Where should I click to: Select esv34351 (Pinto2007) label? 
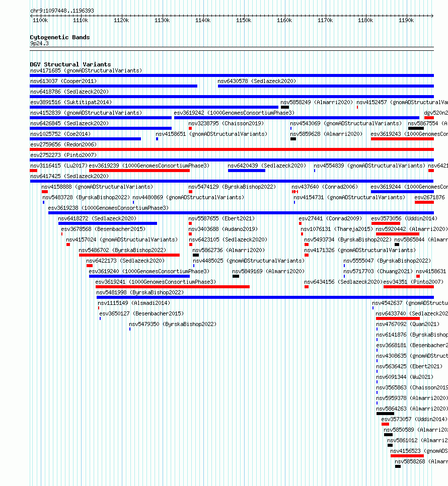[x=413, y=281]
